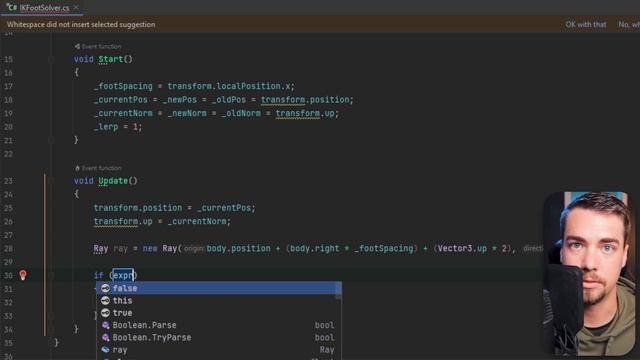
Task: Click the 'if' keyword on line 30
Action: coord(98,275)
